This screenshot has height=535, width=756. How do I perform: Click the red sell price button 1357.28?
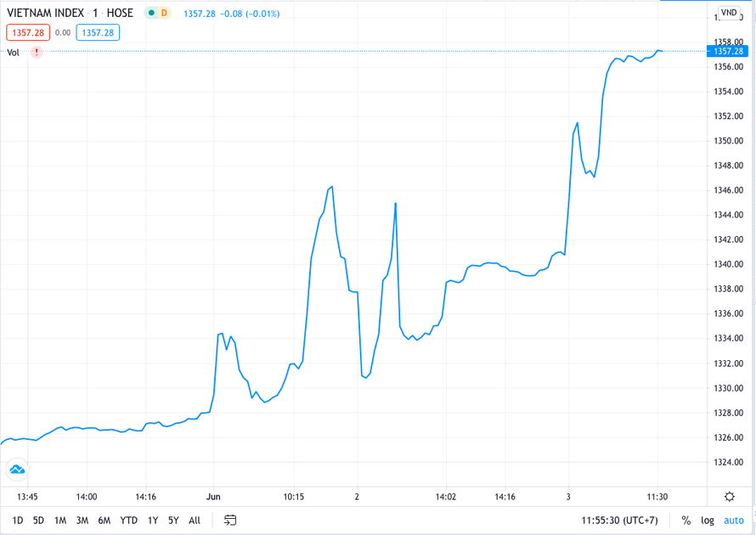[x=26, y=31]
